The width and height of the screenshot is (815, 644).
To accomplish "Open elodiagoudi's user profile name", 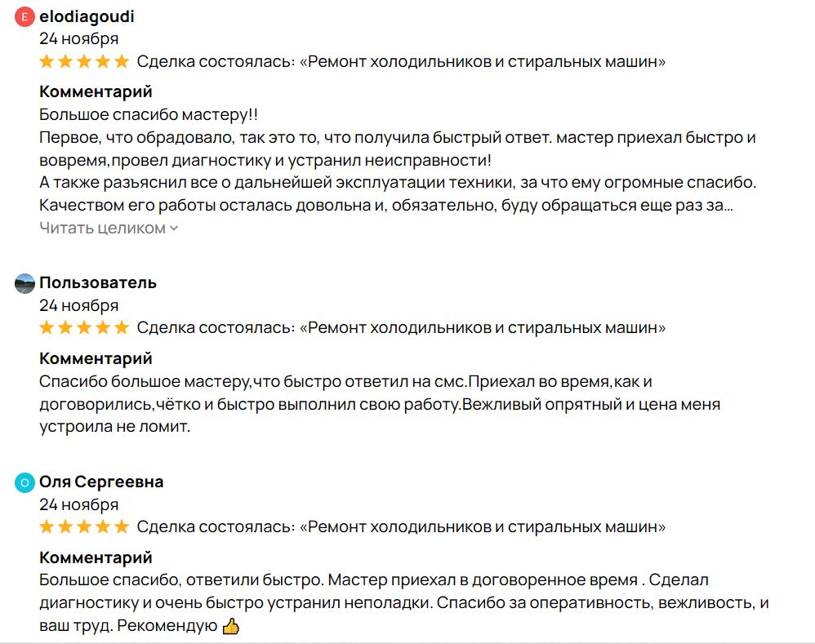I will pyautogui.click(x=87, y=16).
